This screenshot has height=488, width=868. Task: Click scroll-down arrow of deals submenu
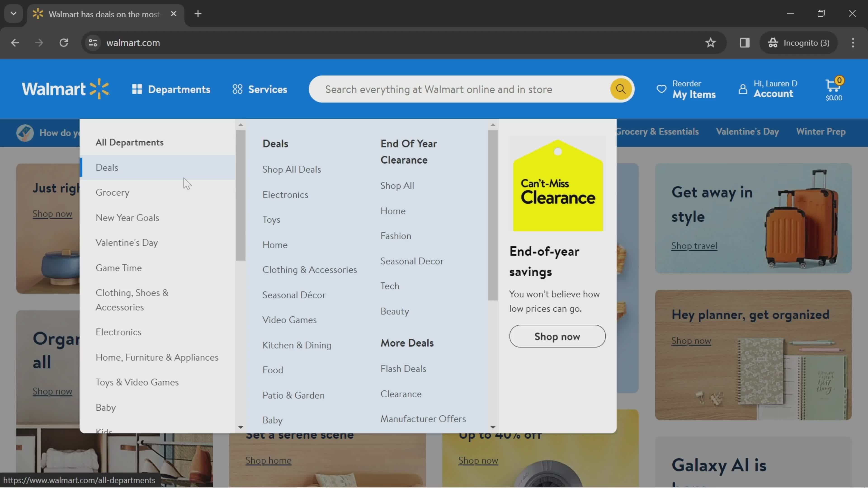point(493,427)
